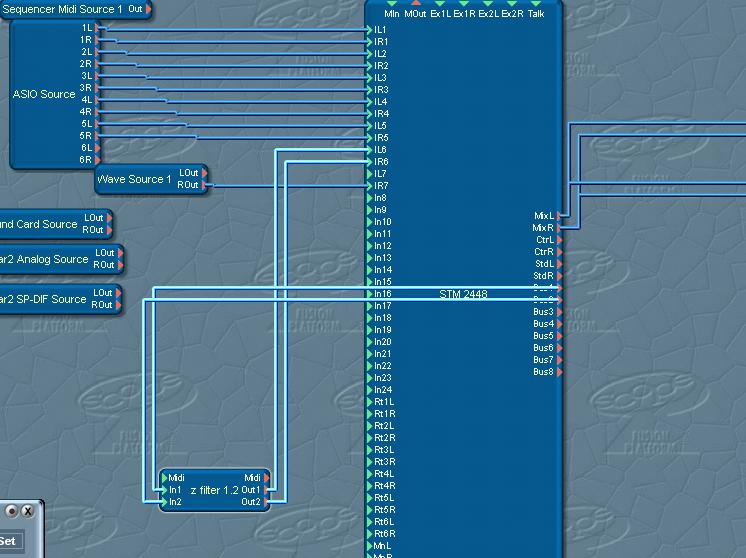The width and height of the screenshot is (746, 558).
Task: Select the ROut port of Wave Source 1
Action: coord(205,185)
